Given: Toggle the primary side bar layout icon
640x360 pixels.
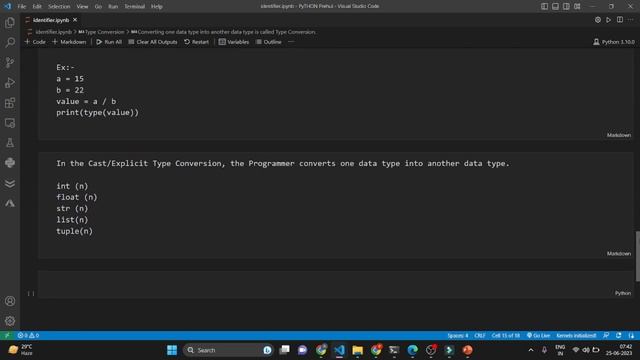Looking at the screenshot, I should click(544, 6).
